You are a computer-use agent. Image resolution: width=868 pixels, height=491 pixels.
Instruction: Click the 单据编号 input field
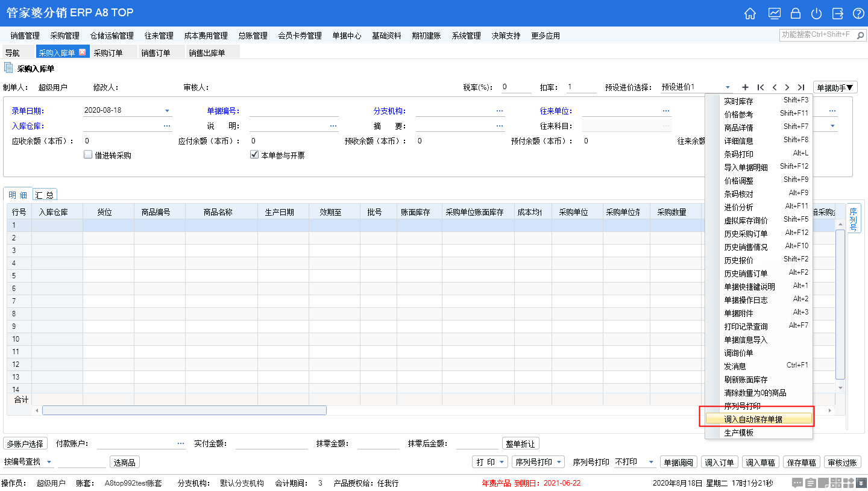[x=294, y=111]
